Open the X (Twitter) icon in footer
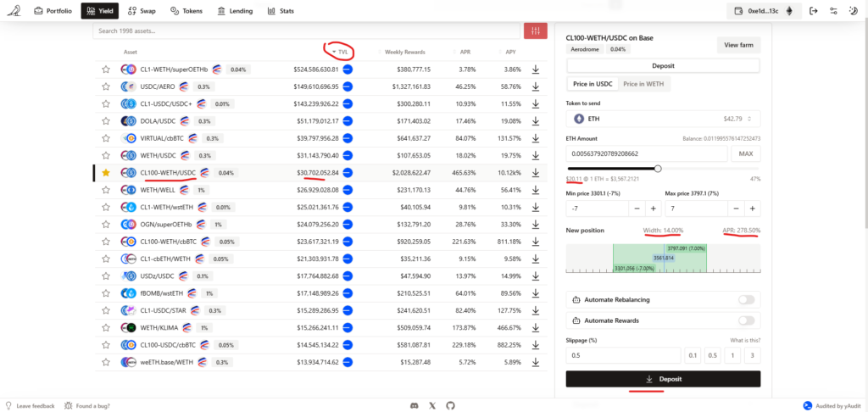 pos(432,406)
